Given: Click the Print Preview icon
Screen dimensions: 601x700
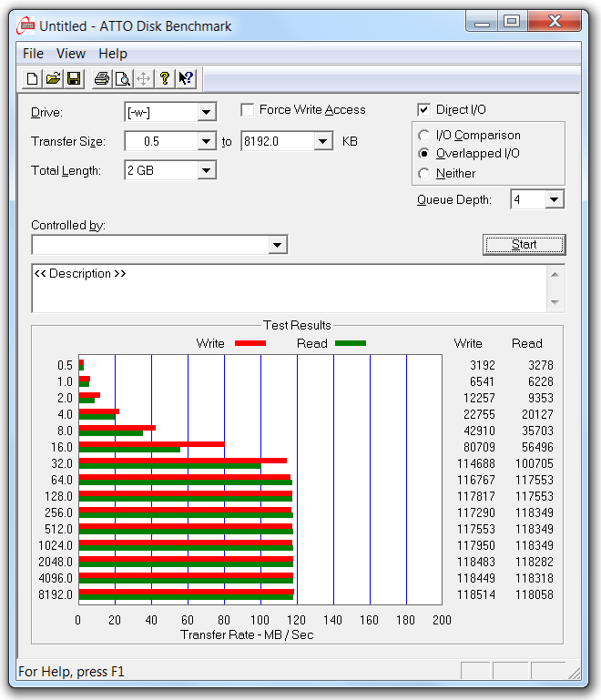Looking at the screenshot, I should tap(123, 78).
